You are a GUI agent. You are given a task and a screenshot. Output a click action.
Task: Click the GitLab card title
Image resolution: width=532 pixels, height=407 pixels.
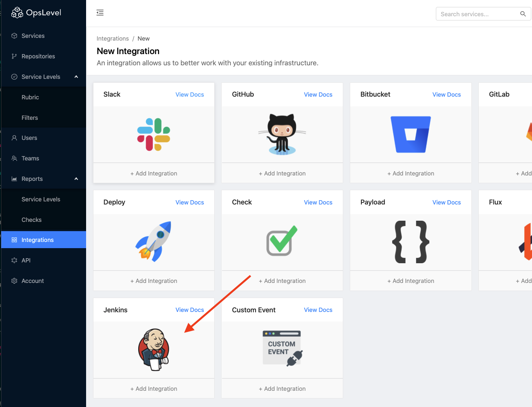click(499, 94)
